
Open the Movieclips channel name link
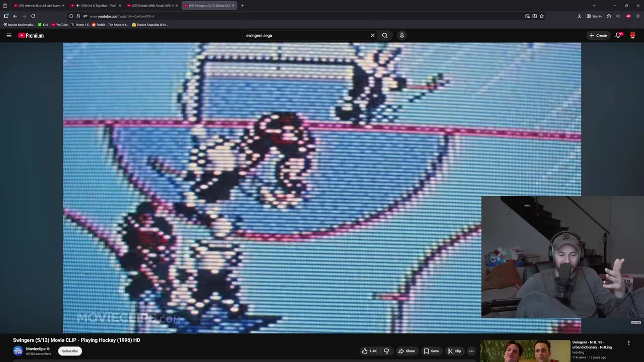(x=36, y=348)
